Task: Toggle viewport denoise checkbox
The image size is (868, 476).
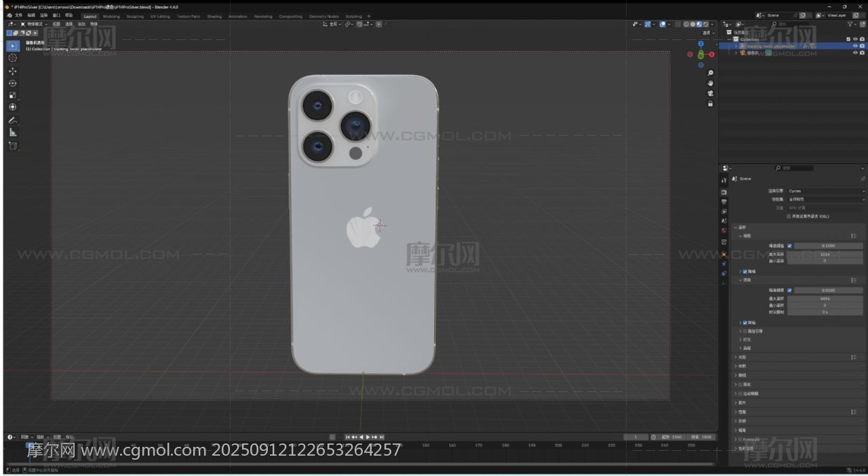Action: (745, 271)
